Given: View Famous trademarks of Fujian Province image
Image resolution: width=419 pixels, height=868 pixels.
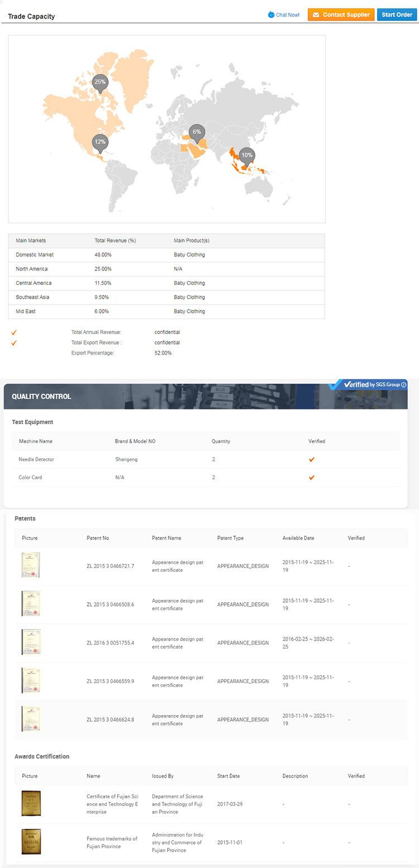Looking at the screenshot, I should coord(31,842).
